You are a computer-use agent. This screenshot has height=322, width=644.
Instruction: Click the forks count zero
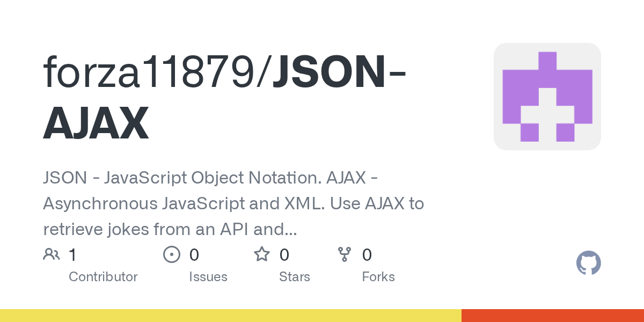click(x=367, y=254)
